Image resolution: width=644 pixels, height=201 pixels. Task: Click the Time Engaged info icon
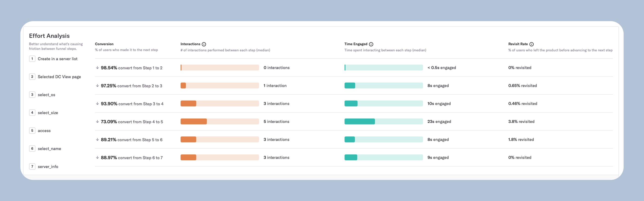tap(371, 44)
